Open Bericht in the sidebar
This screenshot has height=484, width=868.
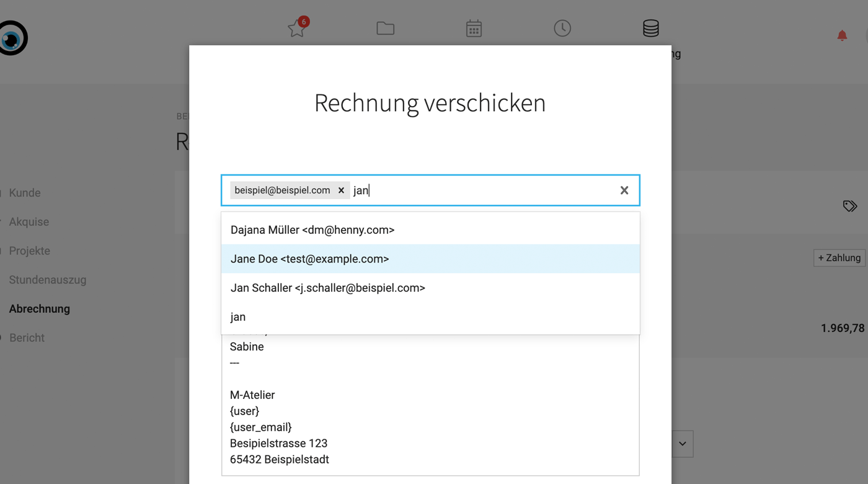click(x=27, y=338)
